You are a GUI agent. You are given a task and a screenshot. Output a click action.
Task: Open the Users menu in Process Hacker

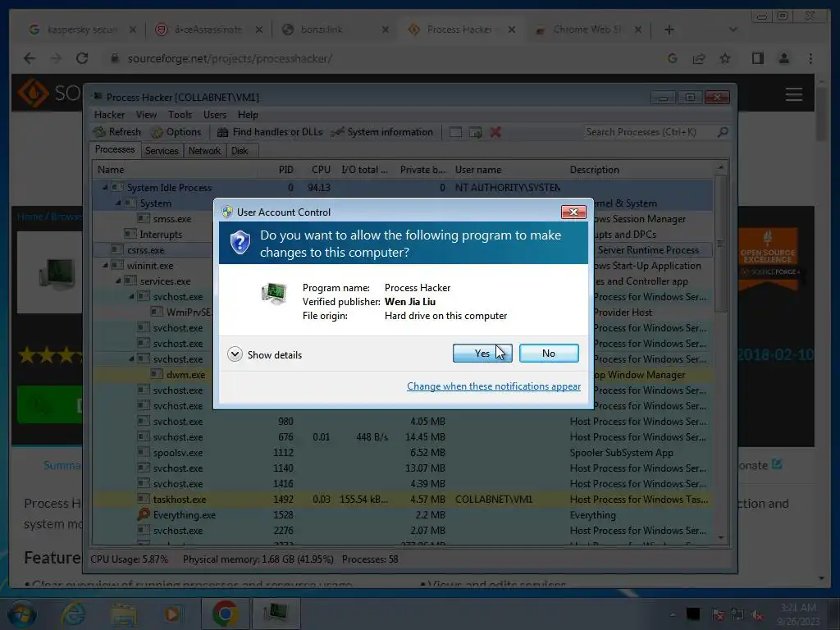pyautogui.click(x=215, y=115)
